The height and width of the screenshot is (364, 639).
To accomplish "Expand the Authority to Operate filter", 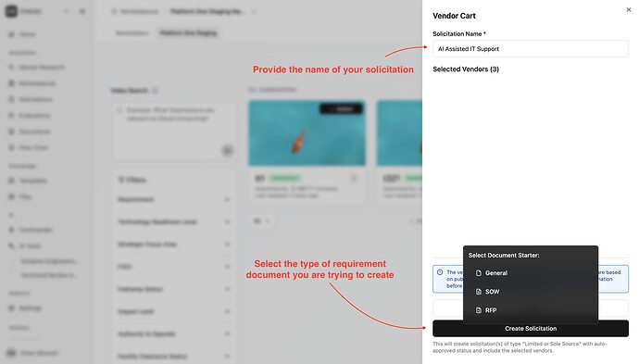I will (174, 333).
